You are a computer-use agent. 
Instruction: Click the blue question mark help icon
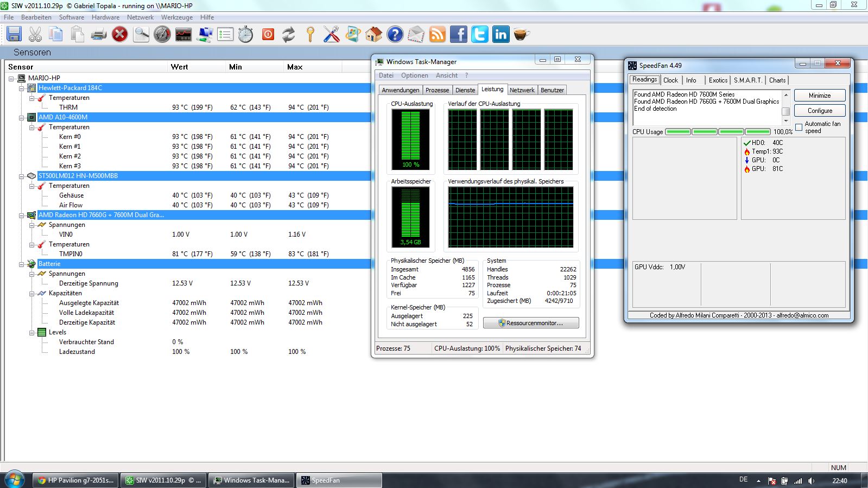[x=395, y=34]
